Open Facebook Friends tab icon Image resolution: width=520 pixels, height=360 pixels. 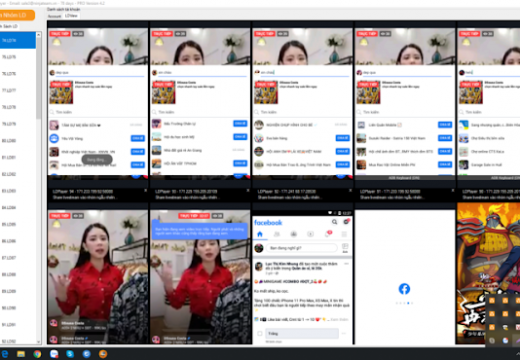point(277,234)
